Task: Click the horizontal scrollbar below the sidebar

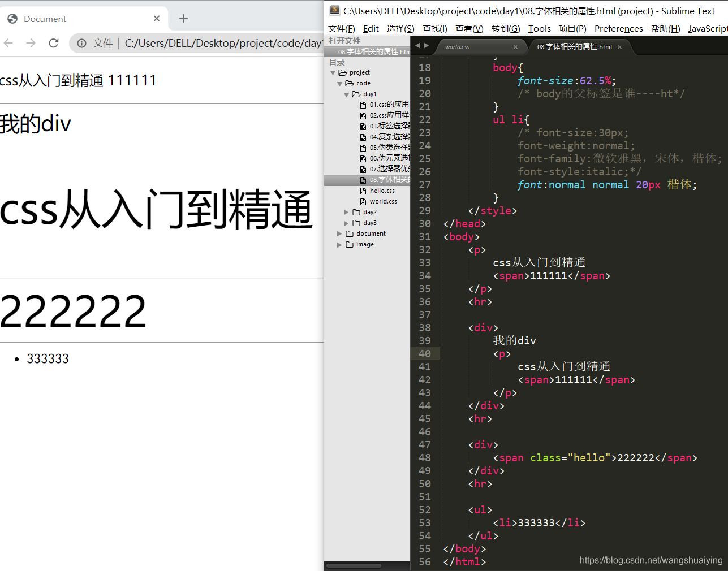Action: pos(354,565)
